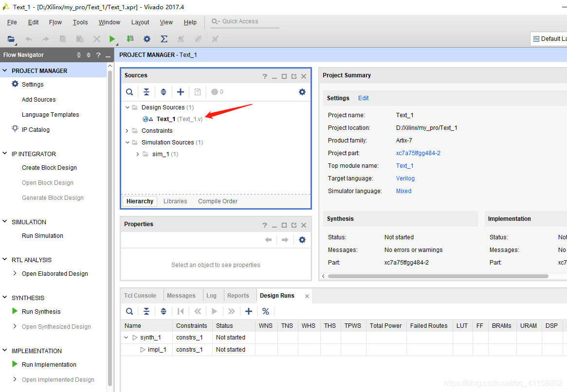Image resolution: width=567 pixels, height=392 pixels.
Task: Open the Properties panel settings gear
Action: pyautogui.click(x=302, y=240)
